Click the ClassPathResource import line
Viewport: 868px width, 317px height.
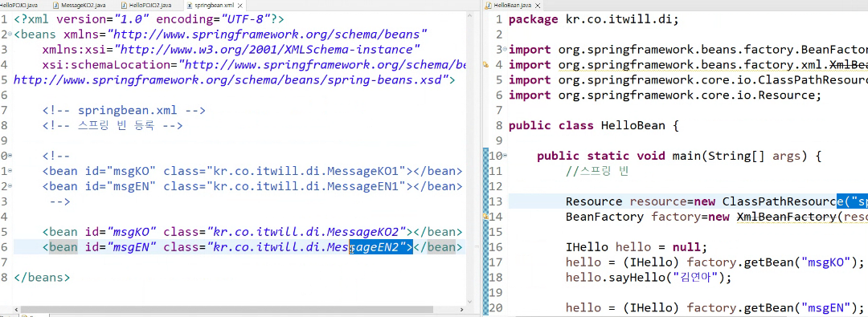coord(688,80)
